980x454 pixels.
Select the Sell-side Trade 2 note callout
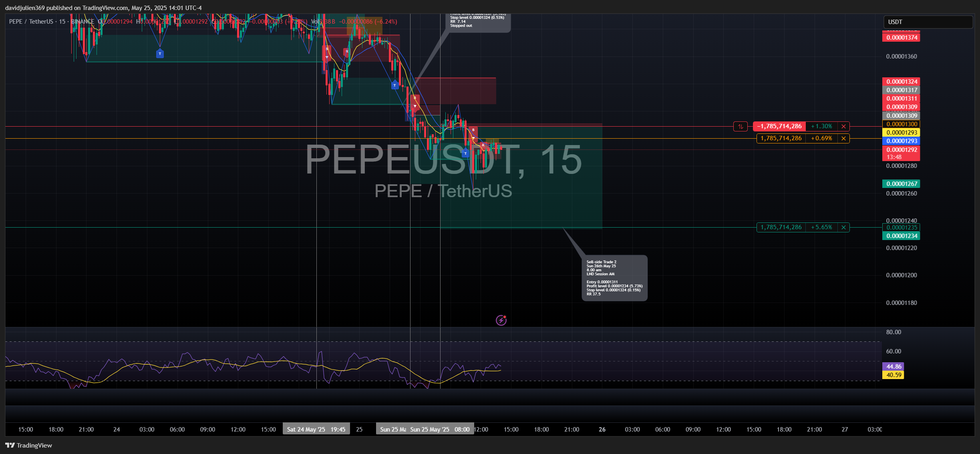tap(614, 278)
